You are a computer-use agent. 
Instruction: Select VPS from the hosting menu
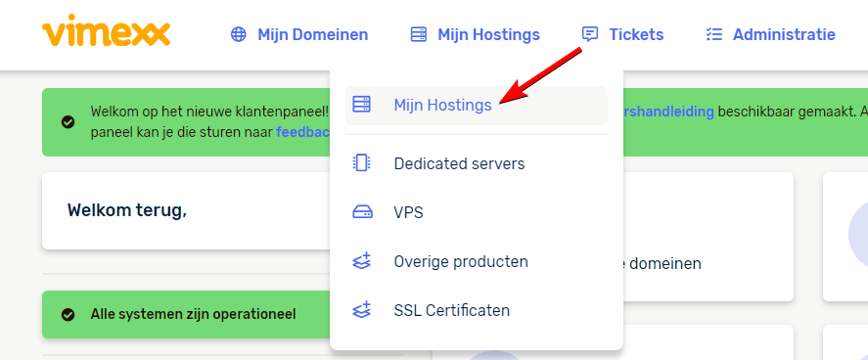[x=476, y=212]
